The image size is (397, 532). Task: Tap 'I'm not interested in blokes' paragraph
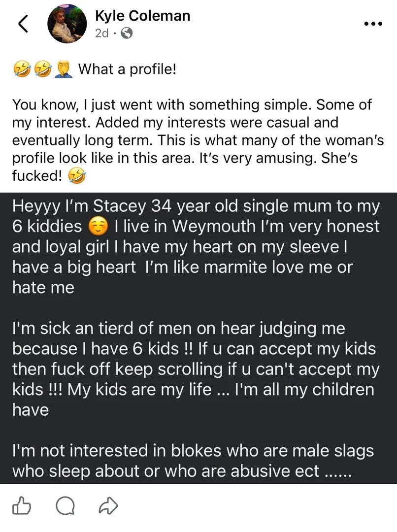pyautogui.click(x=193, y=461)
